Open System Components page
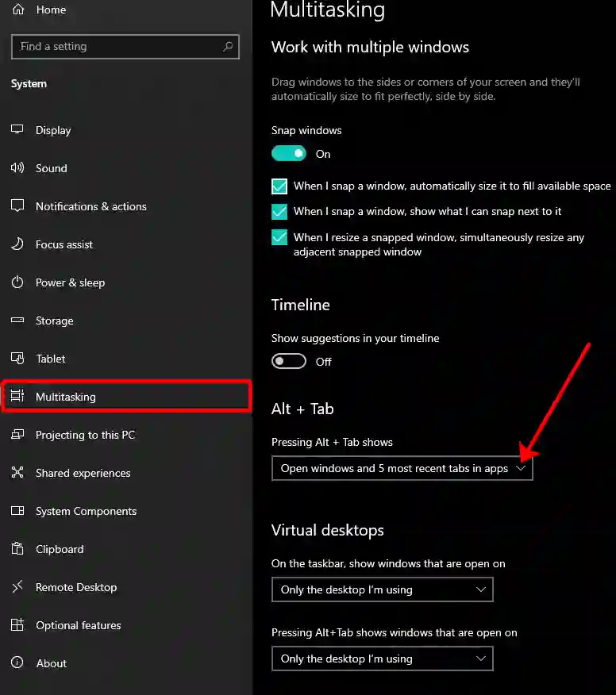This screenshot has width=616, height=695. 86,512
